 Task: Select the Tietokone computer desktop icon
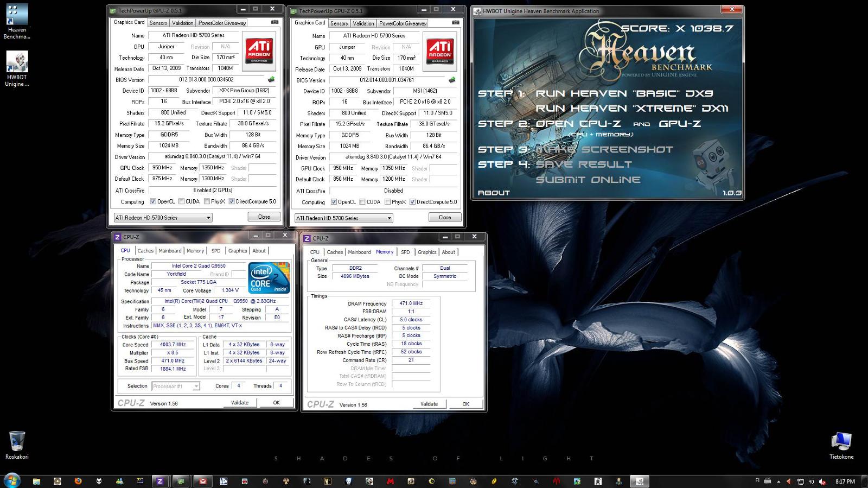pos(841,445)
